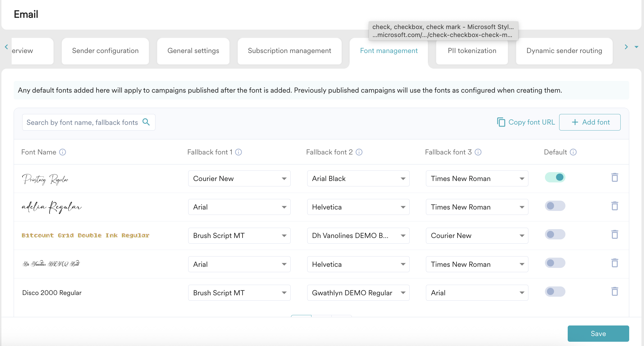
Task: Enable default toggle for adelia Regular
Action: (x=555, y=206)
